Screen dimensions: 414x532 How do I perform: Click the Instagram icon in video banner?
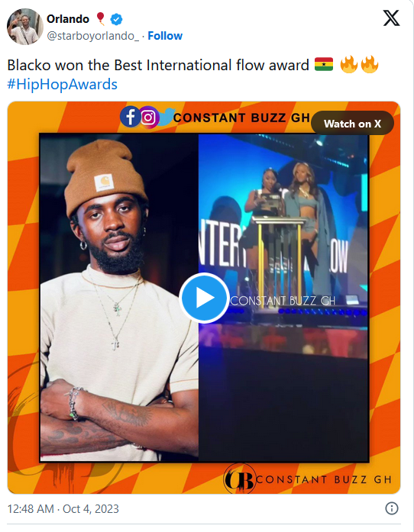(x=148, y=118)
